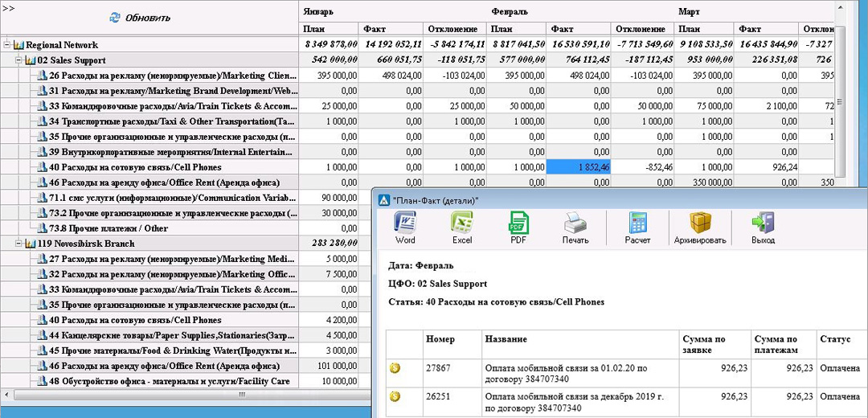Click the Февраль column group header
Screen dimensions: 868x418
pyautogui.click(x=510, y=11)
